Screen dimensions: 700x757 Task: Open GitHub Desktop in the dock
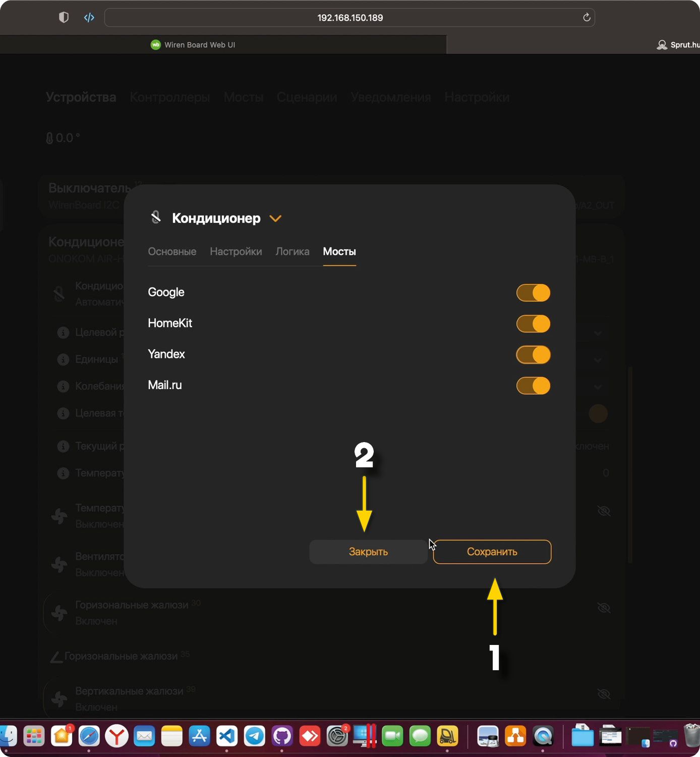click(282, 736)
